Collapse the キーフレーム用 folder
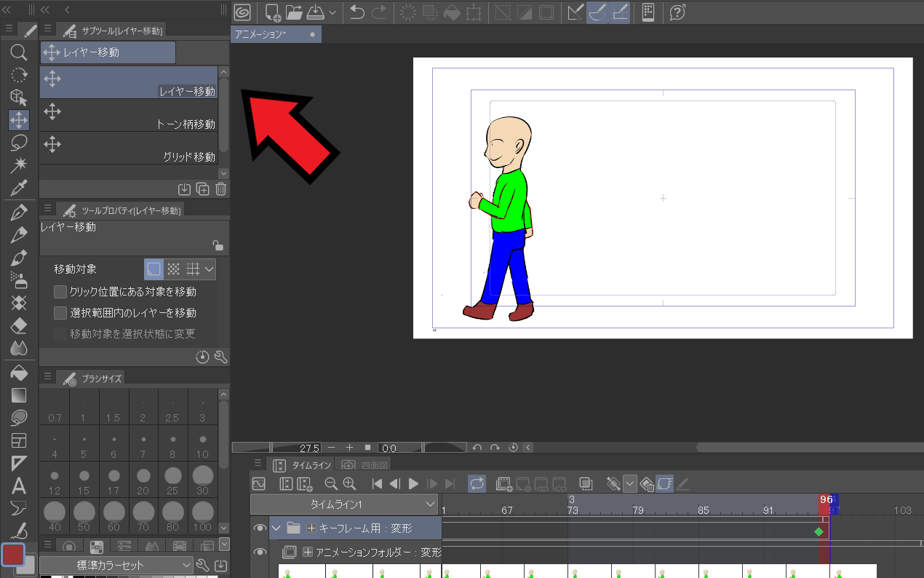 (276, 528)
